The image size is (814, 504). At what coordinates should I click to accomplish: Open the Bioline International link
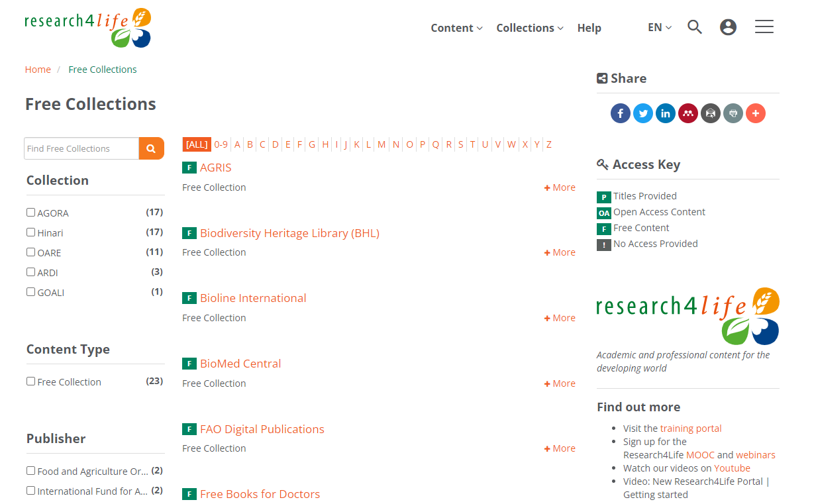point(253,298)
